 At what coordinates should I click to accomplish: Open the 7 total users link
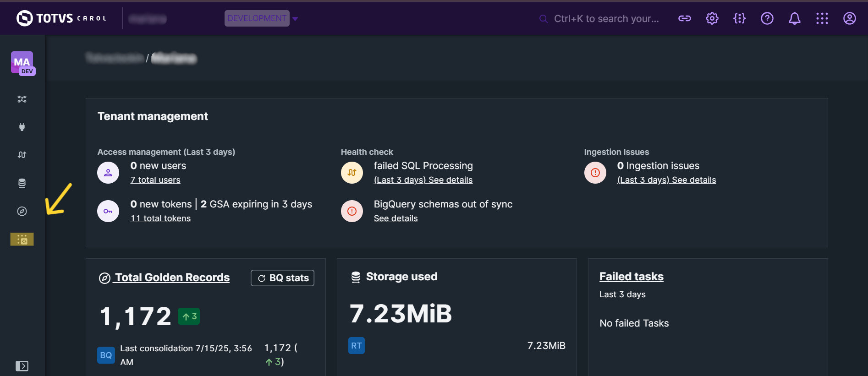pyautogui.click(x=155, y=180)
